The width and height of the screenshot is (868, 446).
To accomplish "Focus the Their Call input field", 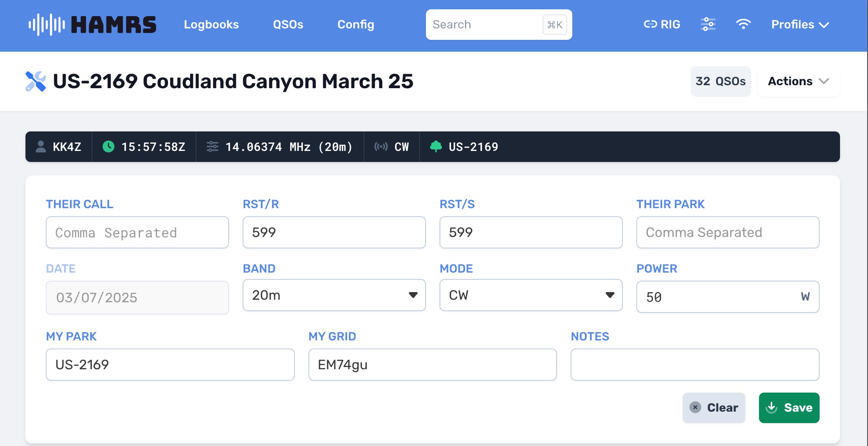I will tap(137, 232).
